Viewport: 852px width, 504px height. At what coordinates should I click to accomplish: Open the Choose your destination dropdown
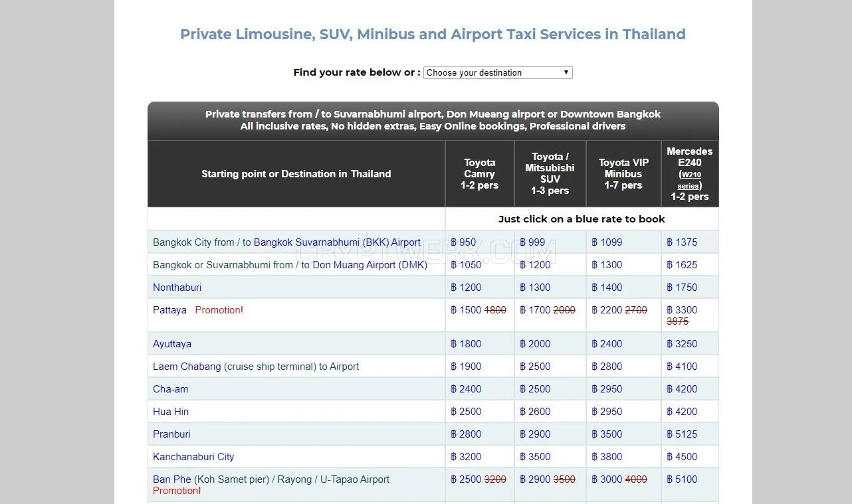click(x=498, y=72)
